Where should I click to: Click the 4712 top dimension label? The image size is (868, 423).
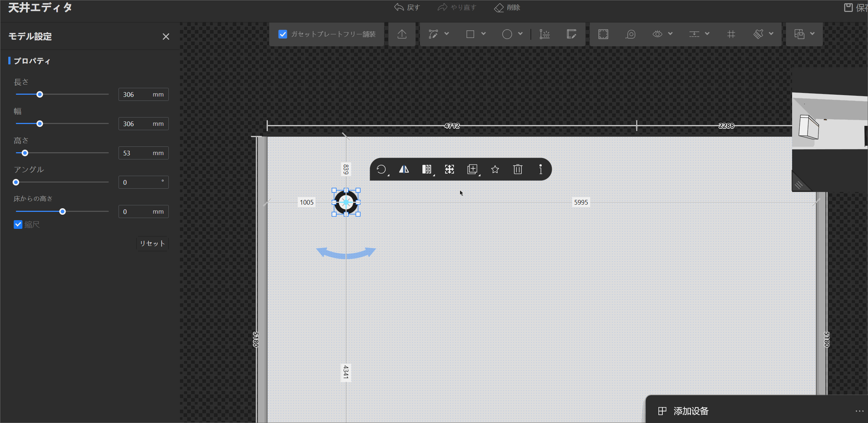[452, 126]
